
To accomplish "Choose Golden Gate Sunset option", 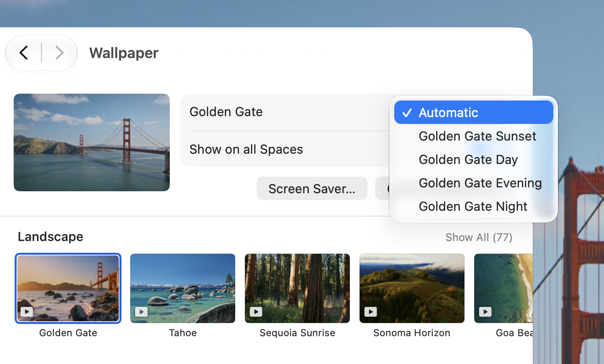I will pyautogui.click(x=473, y=136).
